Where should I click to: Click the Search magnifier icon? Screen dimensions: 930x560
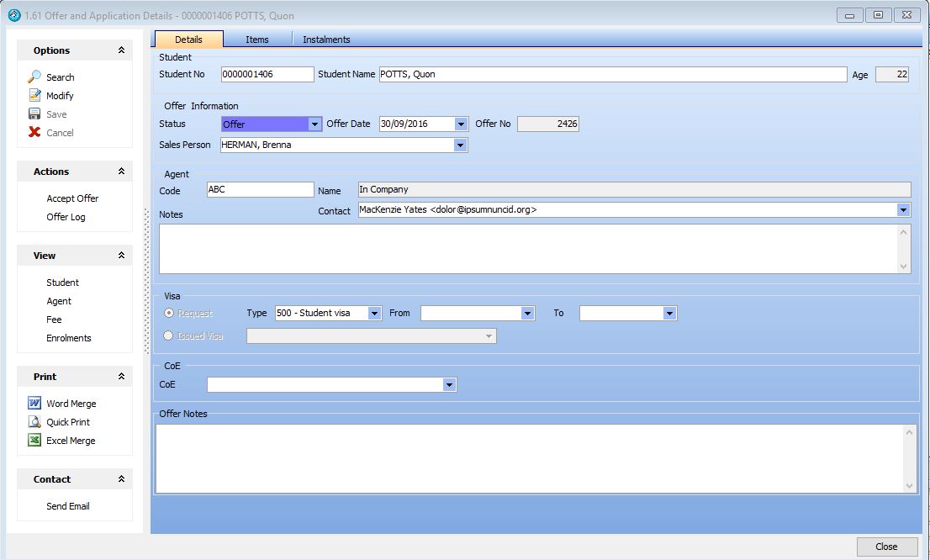click(x=34, y=77)
